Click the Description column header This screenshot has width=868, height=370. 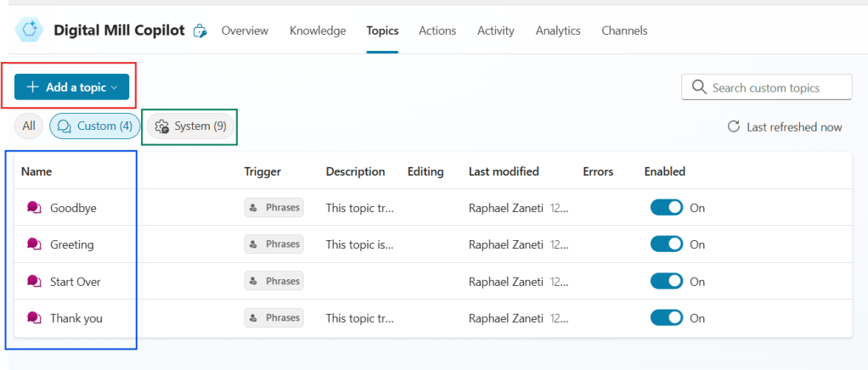click(355, 171)
